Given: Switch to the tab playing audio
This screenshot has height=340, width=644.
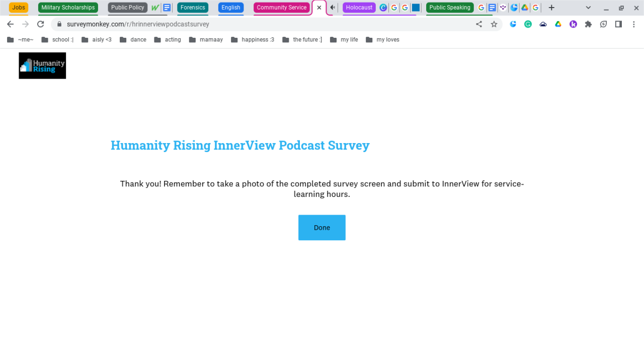Looking at the screenshot, I should (333, 8).
